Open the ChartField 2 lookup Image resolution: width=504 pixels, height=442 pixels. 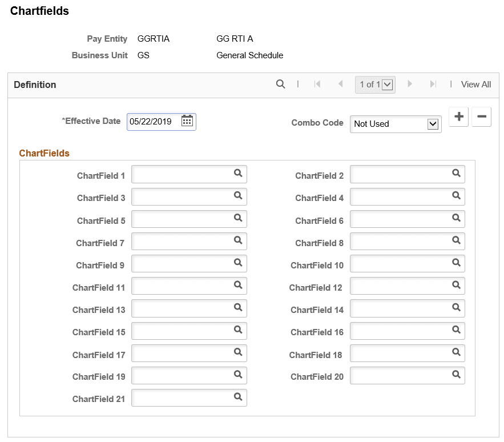[x=455, y=174]
